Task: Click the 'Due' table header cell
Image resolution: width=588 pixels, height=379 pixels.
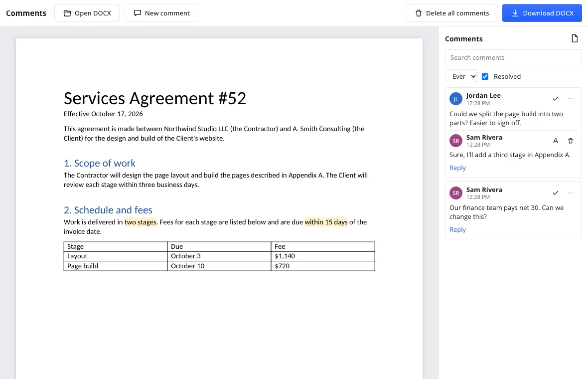Action: 219,246
